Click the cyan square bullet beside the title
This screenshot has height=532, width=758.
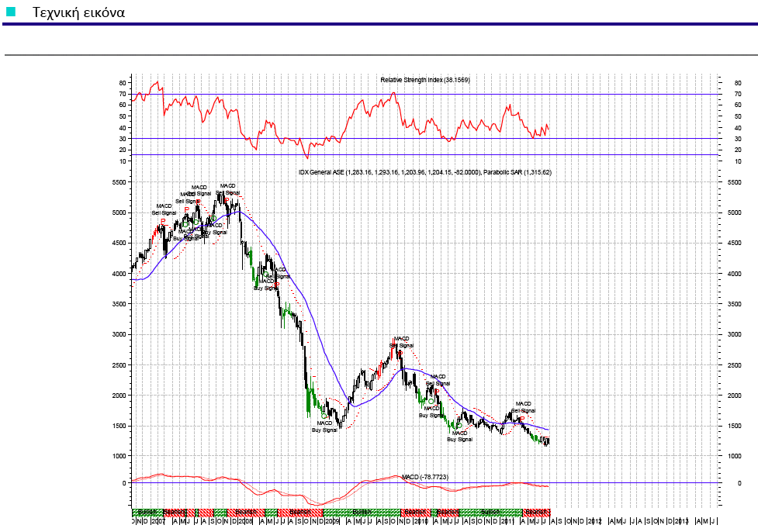(11, 12)
